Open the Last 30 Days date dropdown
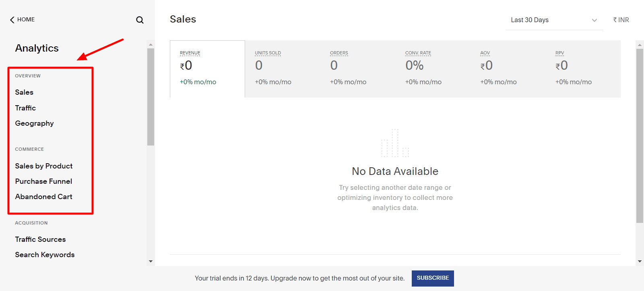 554,20
